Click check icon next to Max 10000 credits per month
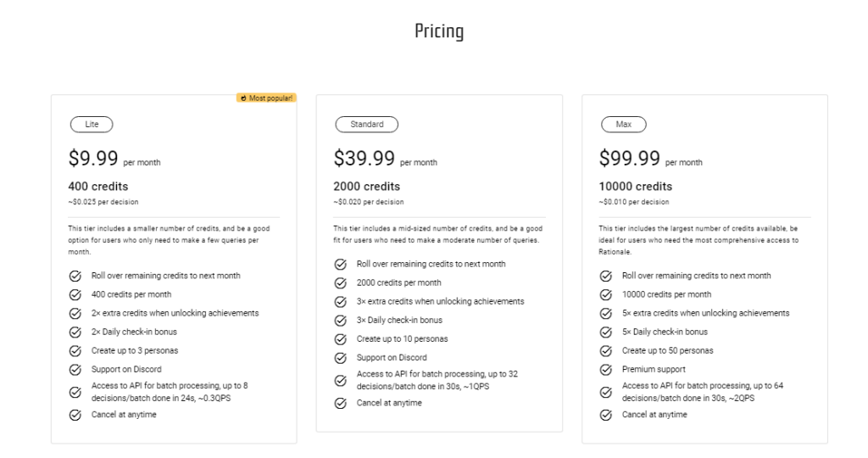This screenshot has width=868, height=458. tap(605, 295)
